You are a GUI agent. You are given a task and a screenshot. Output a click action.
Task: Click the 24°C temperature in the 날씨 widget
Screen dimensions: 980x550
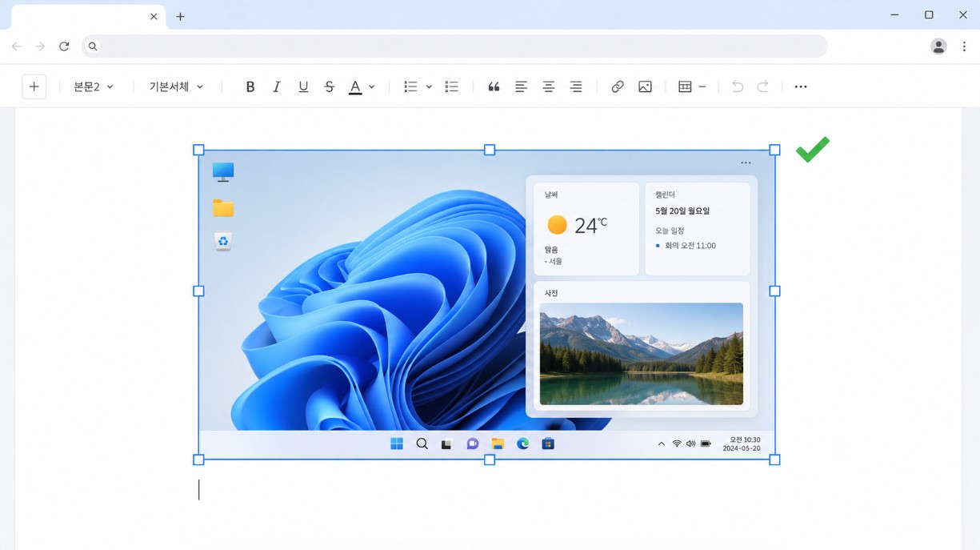590,226
